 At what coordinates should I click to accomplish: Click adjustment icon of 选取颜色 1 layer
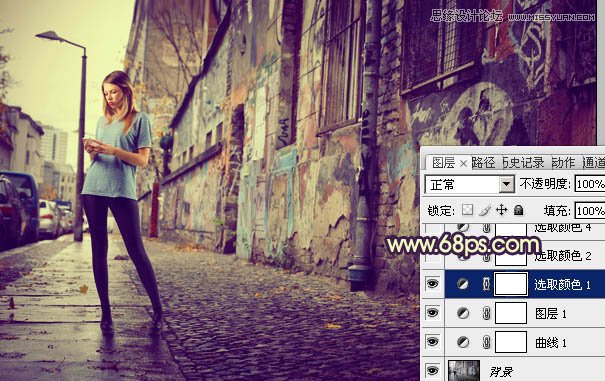click(x=463, y=284)
